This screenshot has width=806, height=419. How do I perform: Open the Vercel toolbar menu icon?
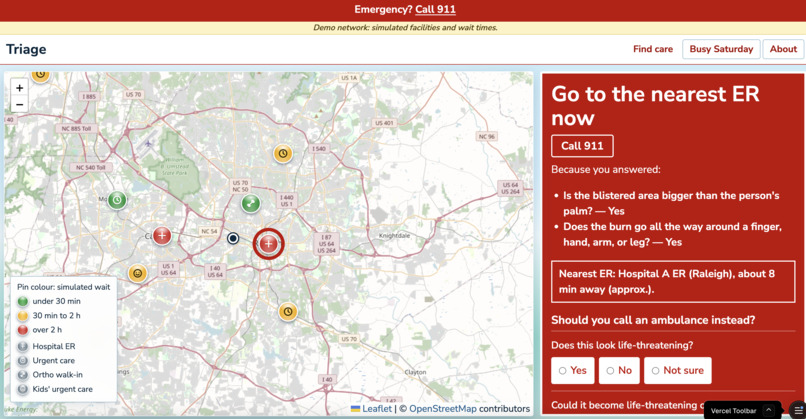[x=798, y=410]
